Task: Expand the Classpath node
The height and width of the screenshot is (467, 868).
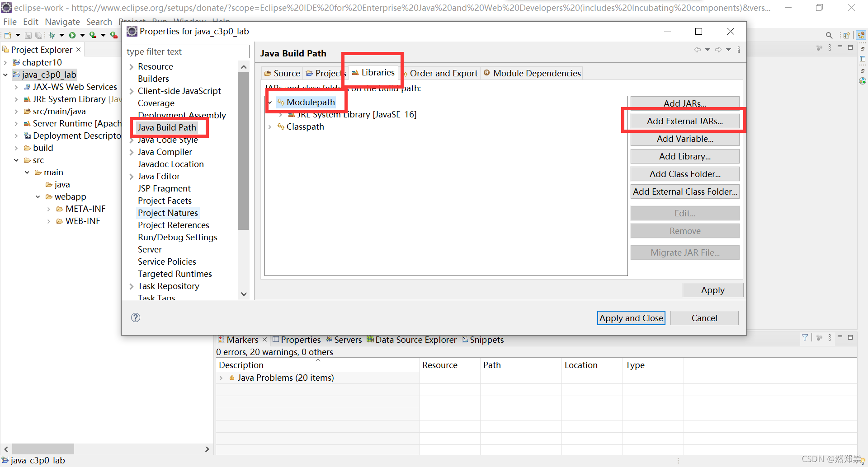Action: tap(270, 127)
